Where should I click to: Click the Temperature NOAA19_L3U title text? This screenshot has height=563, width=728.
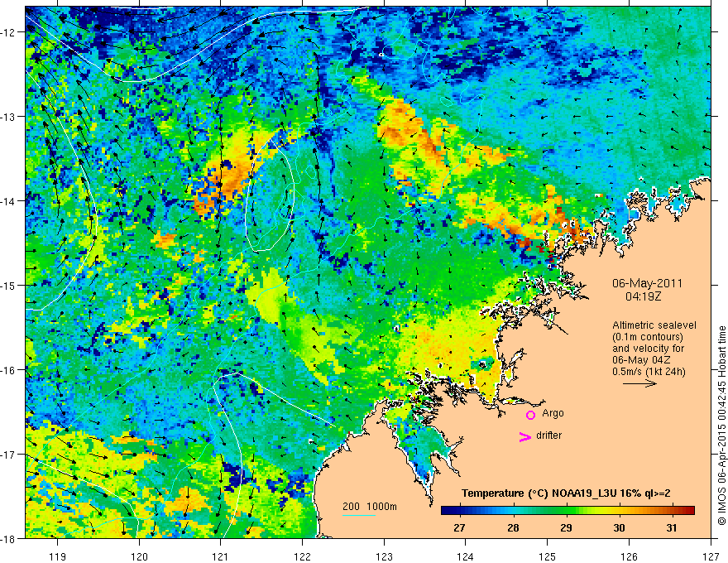tap(566, 493)
